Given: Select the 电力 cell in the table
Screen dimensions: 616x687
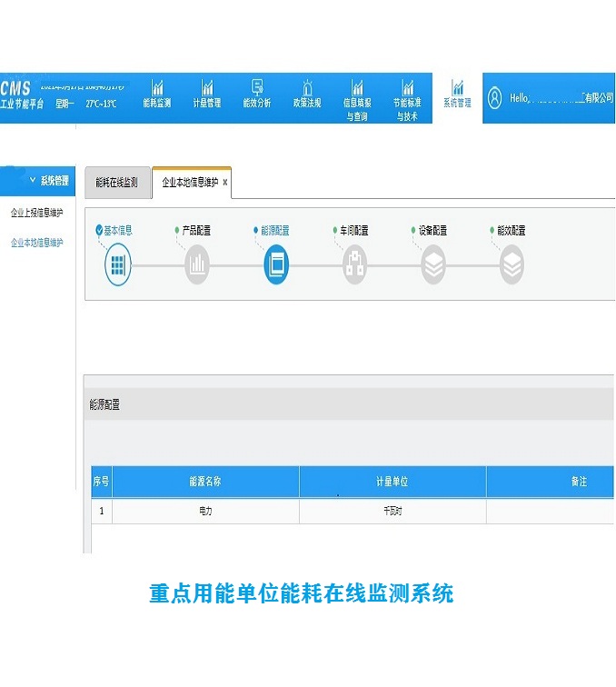Looking at the screenshot, I should [x=205, y=511].
